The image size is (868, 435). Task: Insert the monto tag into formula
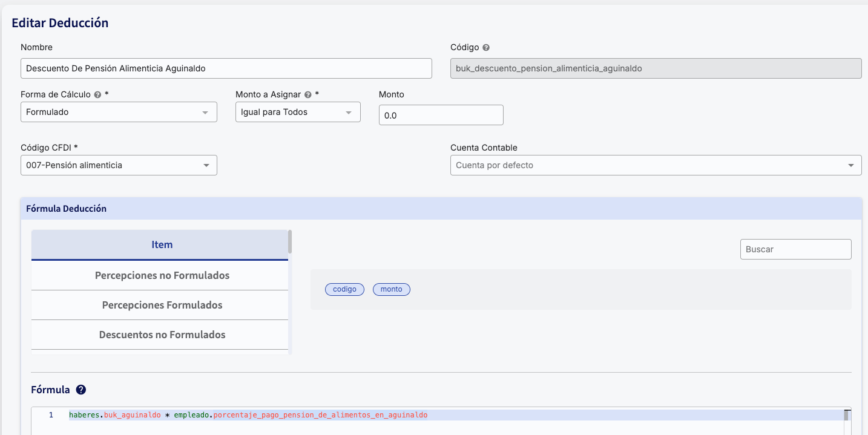tap(391, 289)
